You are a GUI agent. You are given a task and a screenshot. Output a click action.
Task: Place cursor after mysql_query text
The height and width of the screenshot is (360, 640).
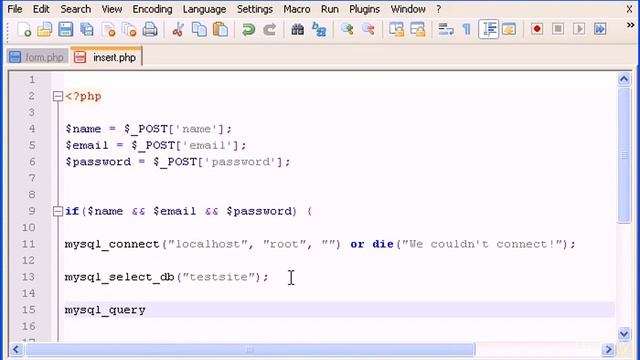[x=146, y=310]
